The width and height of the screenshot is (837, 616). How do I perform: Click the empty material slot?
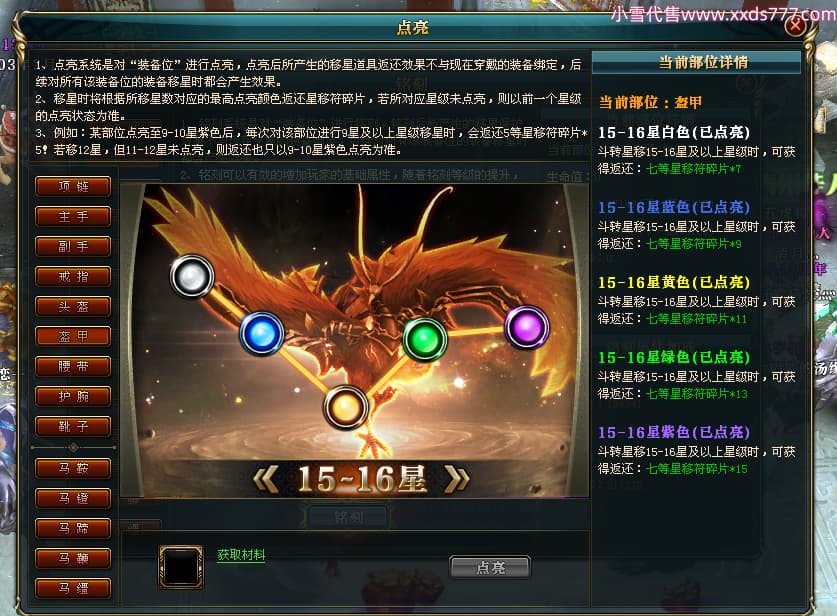point(181,567)
